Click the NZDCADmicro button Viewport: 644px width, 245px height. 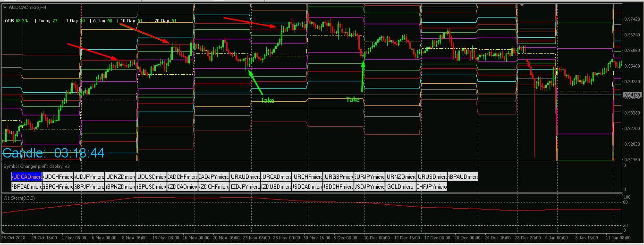point(183,187)
